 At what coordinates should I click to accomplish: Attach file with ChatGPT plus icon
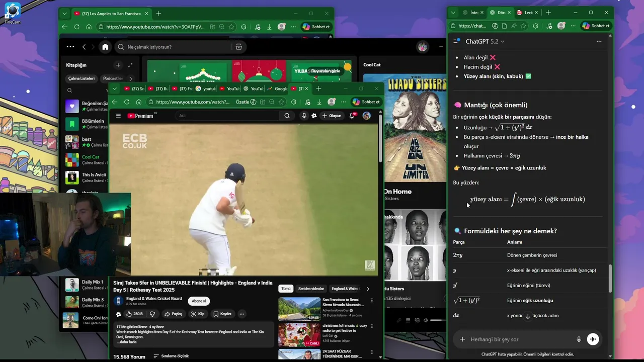[462, 339]
